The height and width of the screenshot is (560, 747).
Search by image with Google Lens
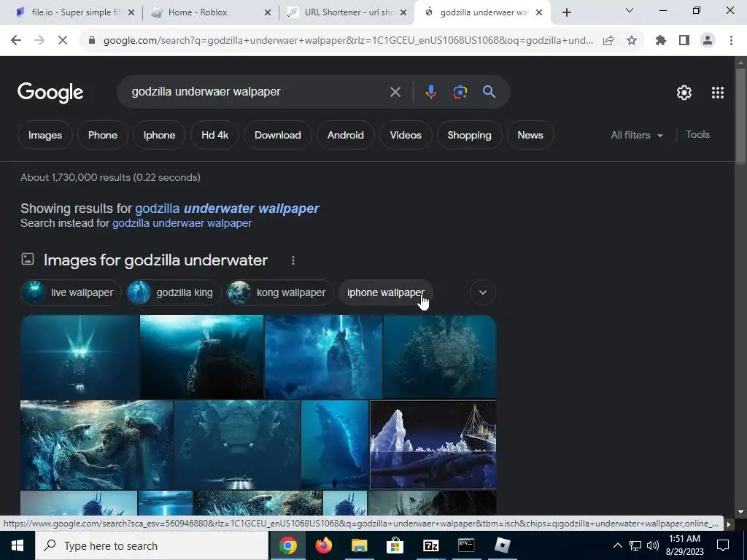pyautogui.click(x=460, y=92)
